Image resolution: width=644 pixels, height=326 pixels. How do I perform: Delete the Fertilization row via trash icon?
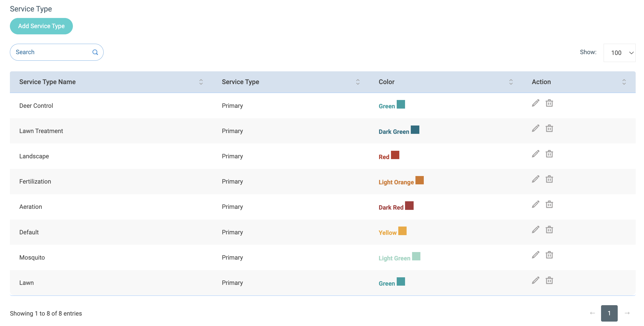coord(549,179)
